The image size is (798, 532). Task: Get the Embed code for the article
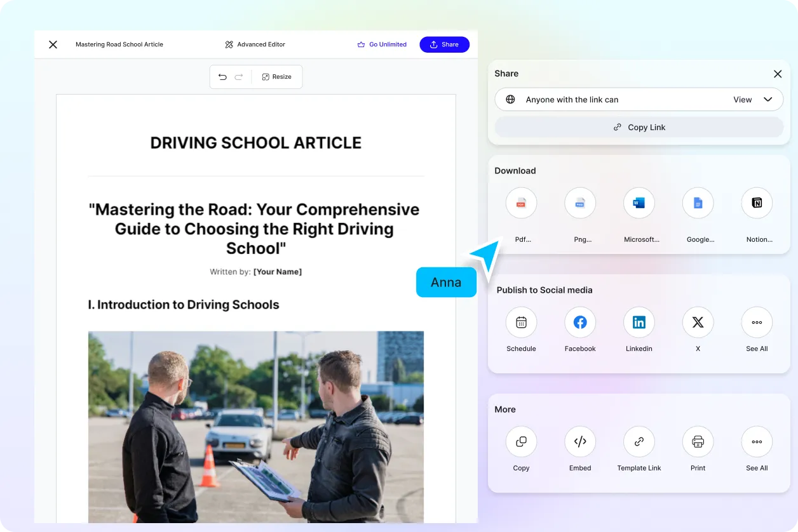[x=580, y=441]
